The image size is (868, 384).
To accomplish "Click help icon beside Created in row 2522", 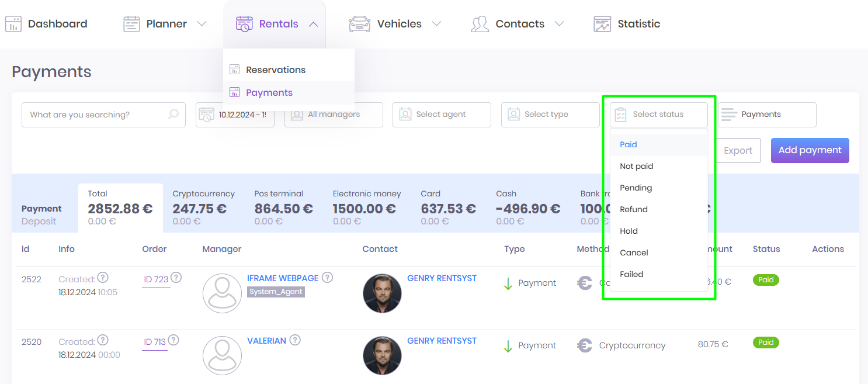I will point(103,278).
